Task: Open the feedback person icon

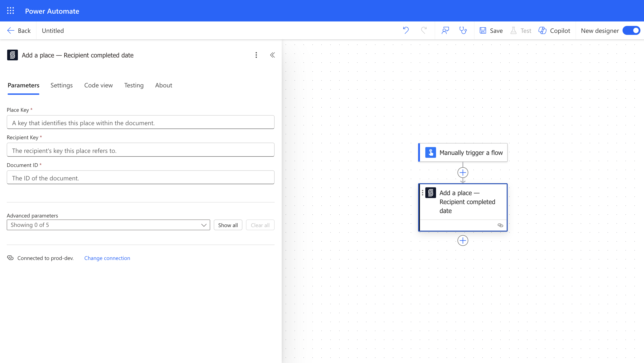Action: pos(445,30)
